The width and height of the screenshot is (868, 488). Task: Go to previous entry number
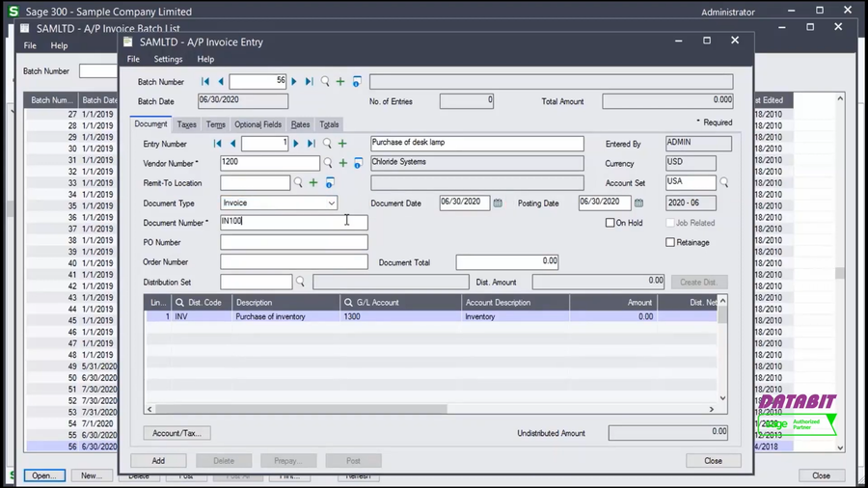pyautogui.click(x=233, y=144)
